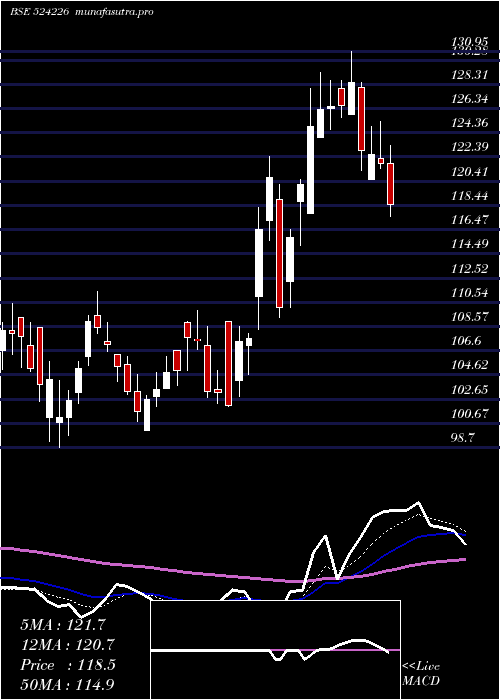Image resolution: width=500 pixels, height=700 pixels.
Task: Click the 110.54 price level label
Action: pyautogui.click(x=470, y=293)
